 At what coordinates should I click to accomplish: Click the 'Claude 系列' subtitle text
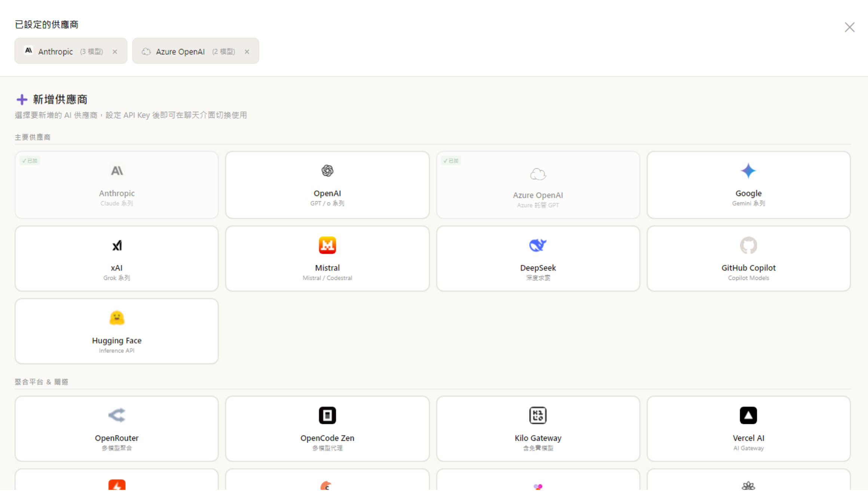click(x=117, y=203)
